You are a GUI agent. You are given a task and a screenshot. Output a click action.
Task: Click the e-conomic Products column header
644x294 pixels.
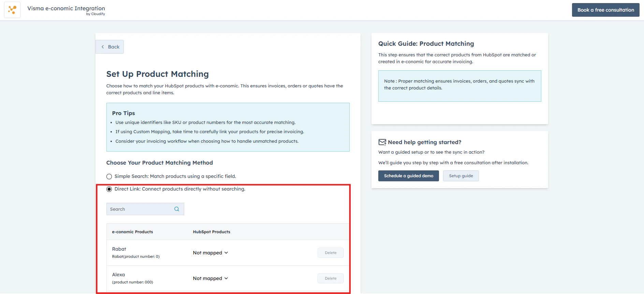coord(132,232)
